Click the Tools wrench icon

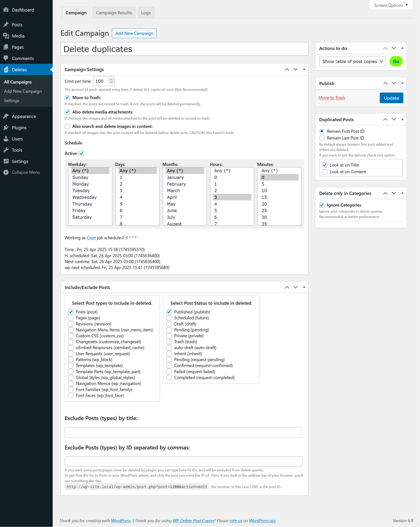(x=6, y=150)
